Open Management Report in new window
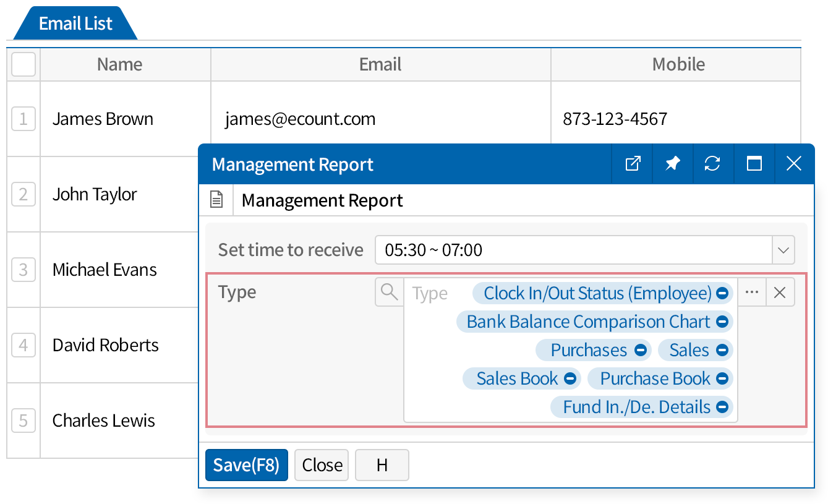828x504 pixels. pyautogui.click(x=633, y=164)
